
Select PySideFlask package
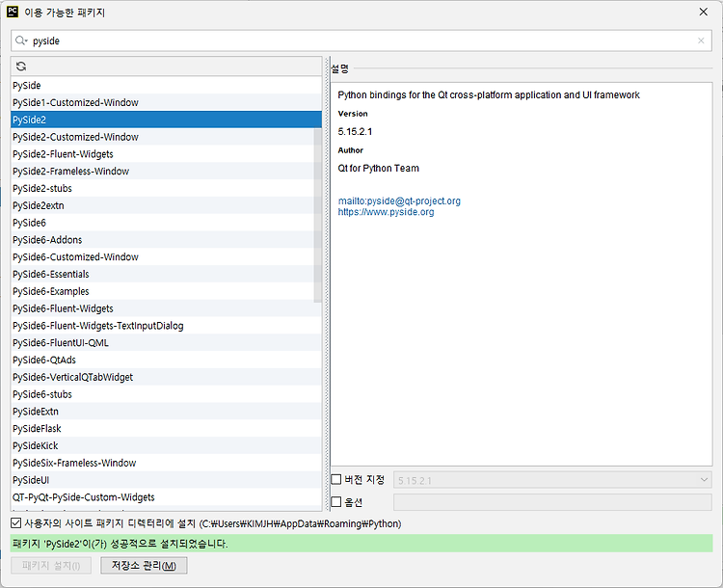(x=166, y=428)
